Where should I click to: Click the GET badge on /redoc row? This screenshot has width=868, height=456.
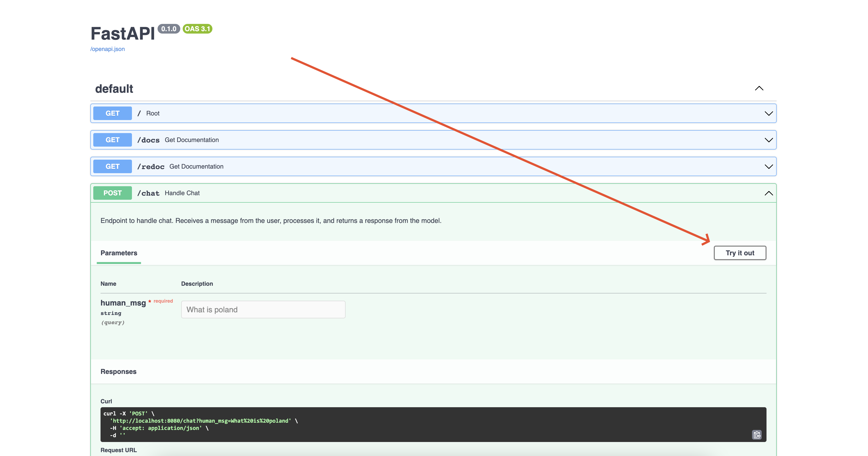point(113,167)
